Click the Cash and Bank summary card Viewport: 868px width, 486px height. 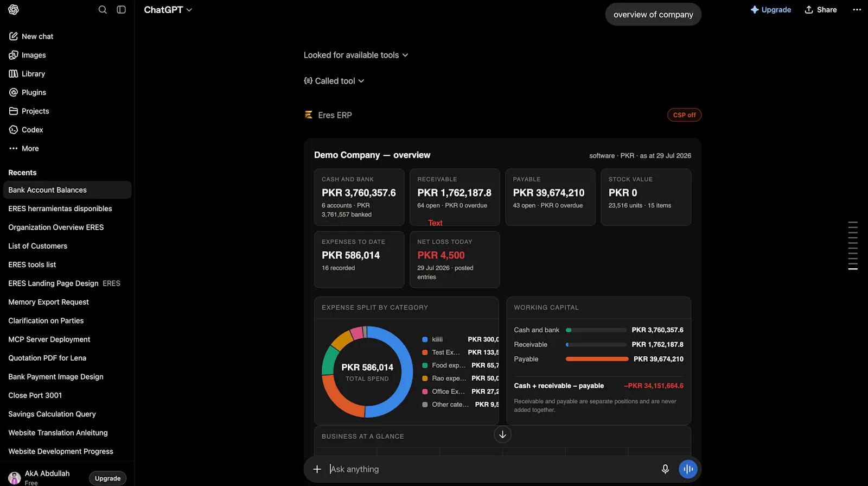click(359, 197)
